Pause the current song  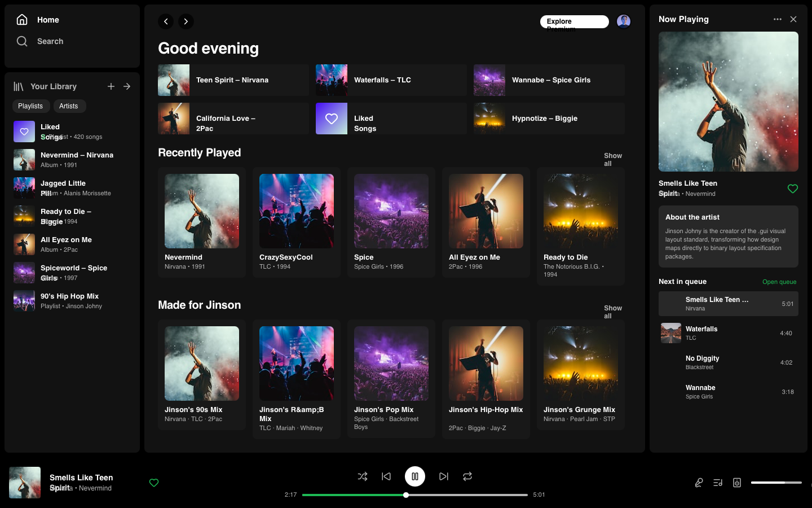tap(415, 476)
